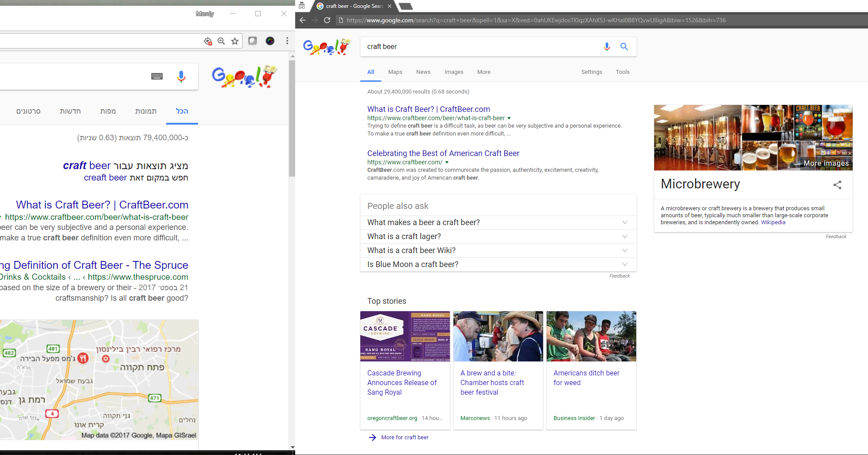Select the הכל tab in the Hebrew window
868x455 pixels.
[182, 111]
